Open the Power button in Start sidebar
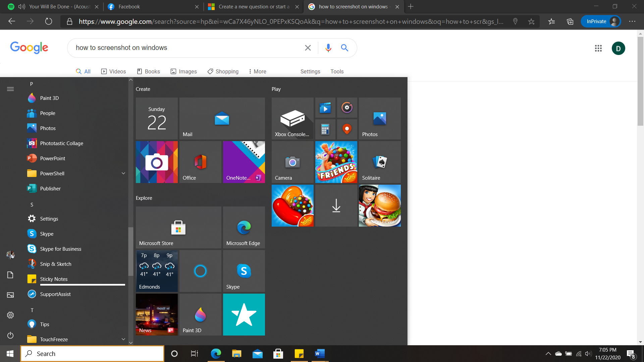Viewport: 644px width, 362px height. click(10, 335)
